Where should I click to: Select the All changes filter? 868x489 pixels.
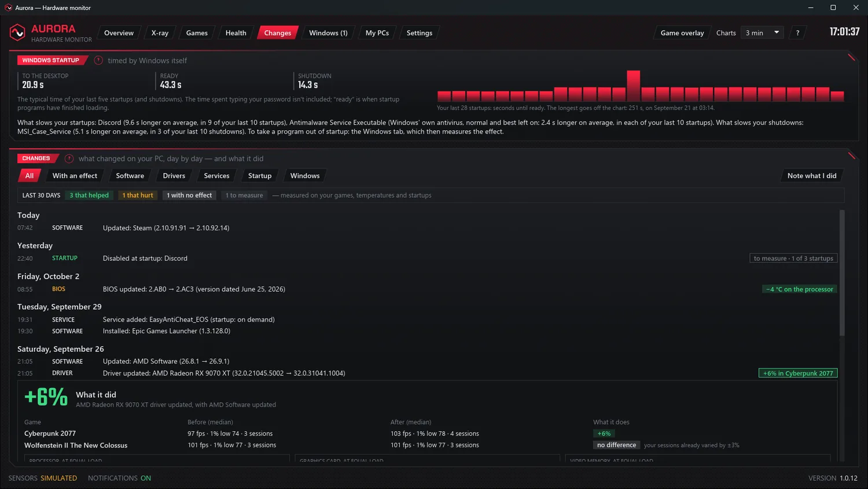pos(30,176)
